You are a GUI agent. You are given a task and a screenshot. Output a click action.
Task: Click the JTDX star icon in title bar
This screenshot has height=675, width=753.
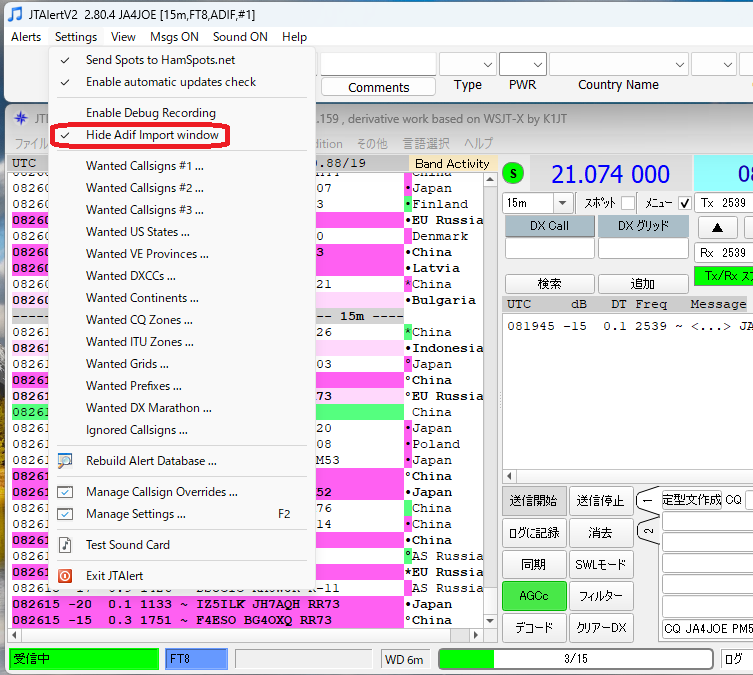coord(21,118)
